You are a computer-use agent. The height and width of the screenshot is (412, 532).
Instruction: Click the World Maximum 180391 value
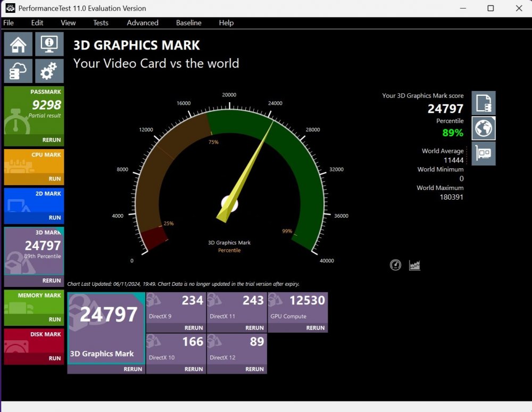click(x=451, y=197)
